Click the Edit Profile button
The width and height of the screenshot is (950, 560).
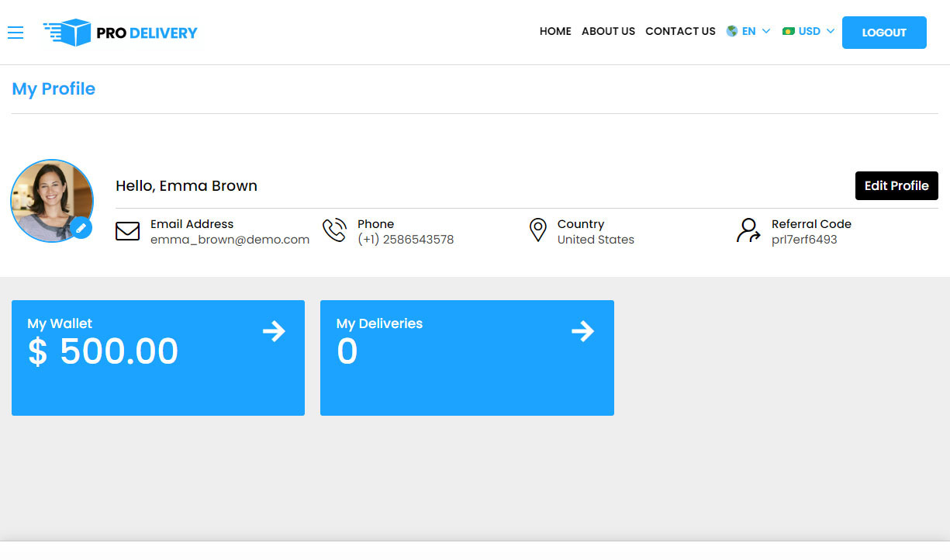pyautogui.click(x=896, y=185)
